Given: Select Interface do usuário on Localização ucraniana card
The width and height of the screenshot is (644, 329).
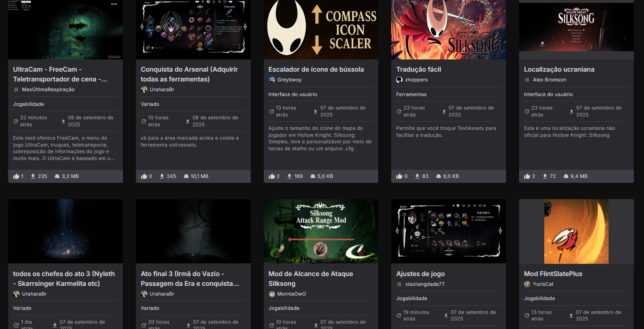Looking at the screenshot, I should click(548, 94).
